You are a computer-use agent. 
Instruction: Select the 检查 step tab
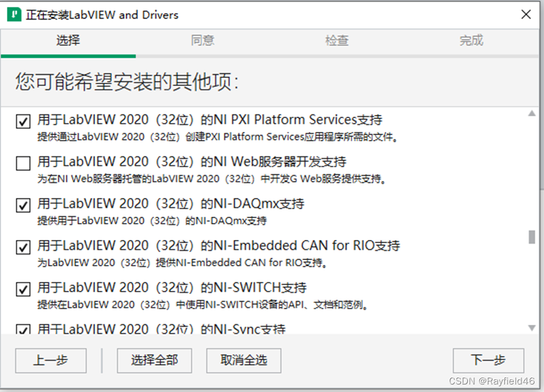pos(336,40)
